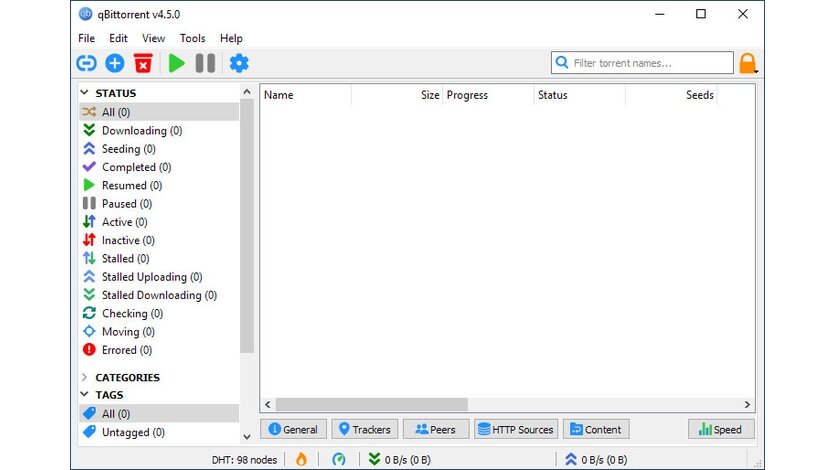Image resolution: width=836 pixels, height=470 pixels.
Task: Switch to the Peers tab
Action: pyautogui.click(x=436, y=429)
